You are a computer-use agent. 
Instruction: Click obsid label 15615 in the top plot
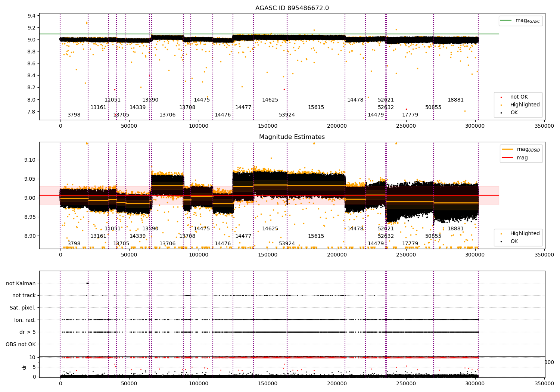pyautogui.click(x=316, y=107)
